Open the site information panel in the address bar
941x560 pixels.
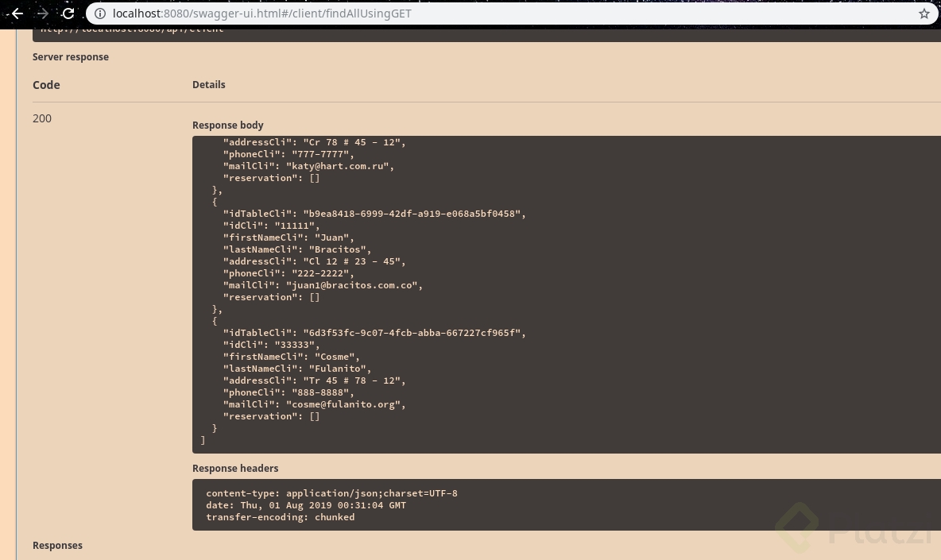click(x=100, y=14)
